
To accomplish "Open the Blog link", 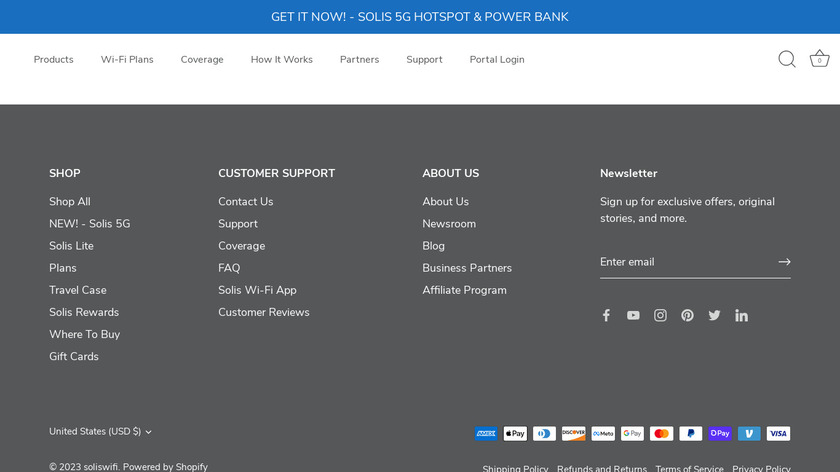I will pyautogui.click(x=433, y=246).
